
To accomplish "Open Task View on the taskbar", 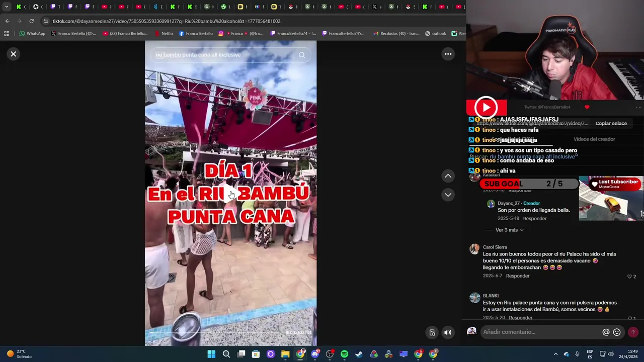I will point(241,354).
